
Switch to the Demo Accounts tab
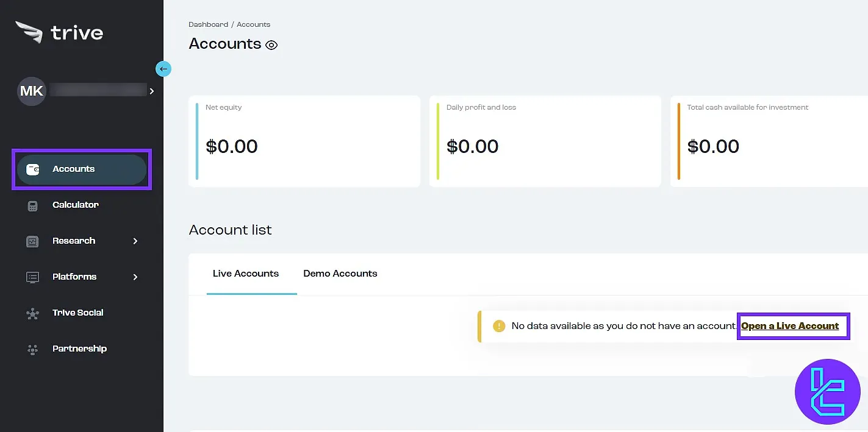(340, 274)
